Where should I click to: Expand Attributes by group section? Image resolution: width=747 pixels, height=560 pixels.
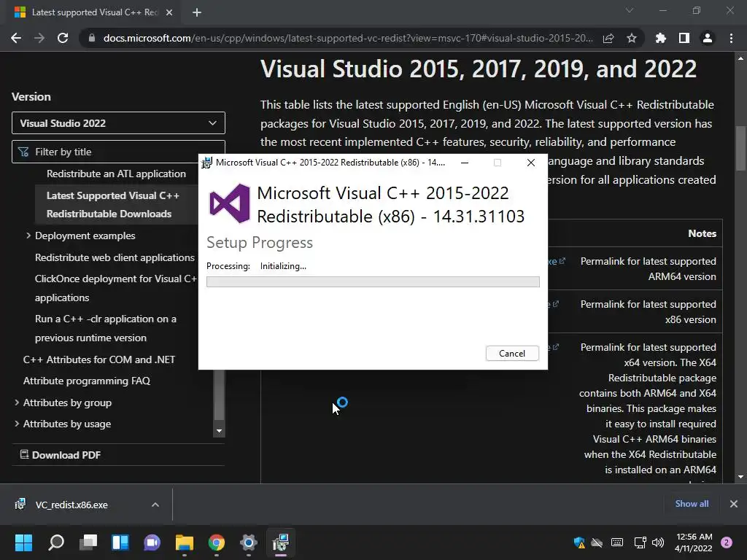[x=17, y=402]
